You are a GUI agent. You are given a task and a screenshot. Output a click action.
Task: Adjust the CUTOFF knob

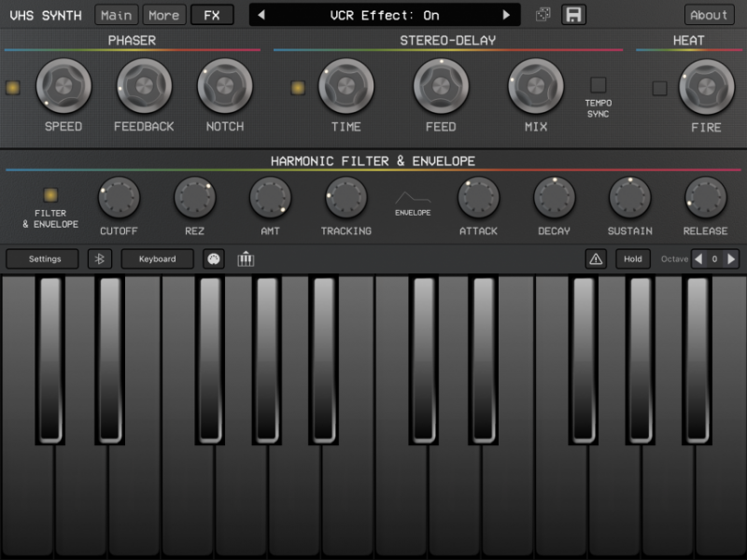click(120, 198)
